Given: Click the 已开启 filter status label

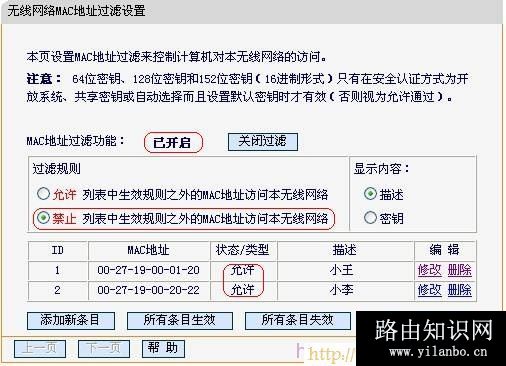Looking at the screenshot, I should (x=172, y=143).
